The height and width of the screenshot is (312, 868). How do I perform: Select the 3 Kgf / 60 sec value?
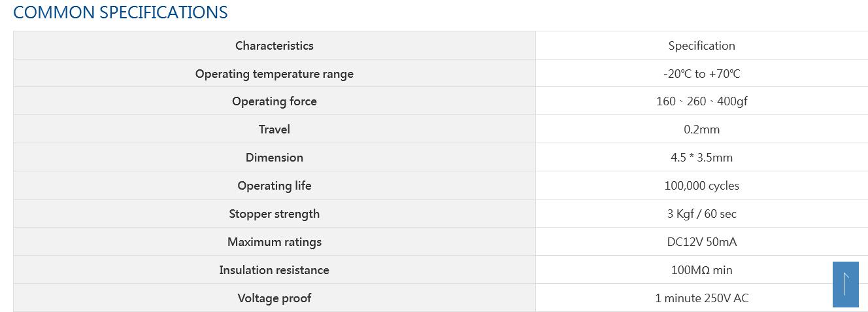click(x=701, y=214)
